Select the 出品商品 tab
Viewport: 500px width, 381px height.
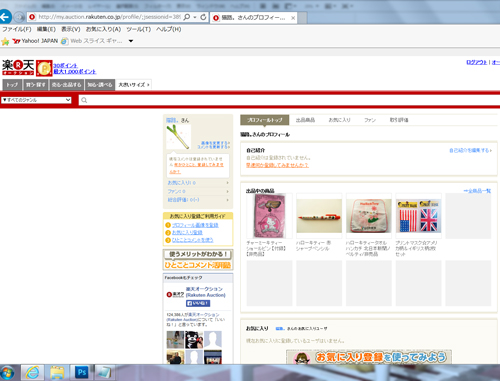tap(305, 120)
